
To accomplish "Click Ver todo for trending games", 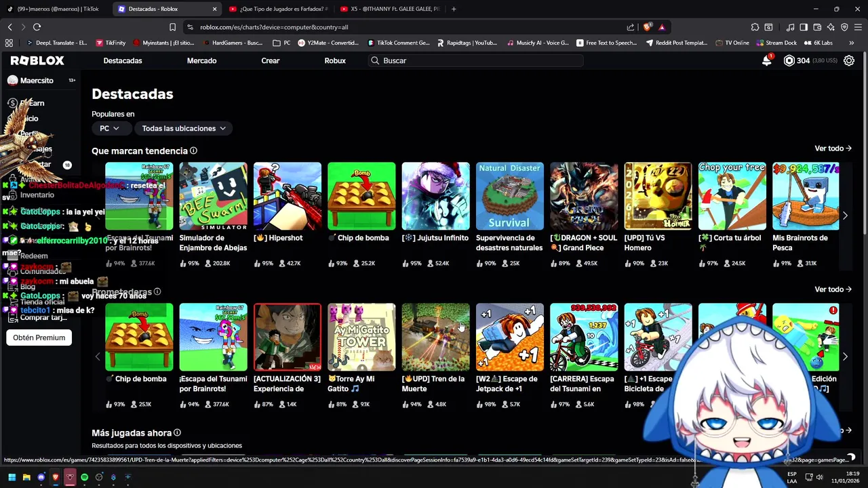I will click(x=833, y=148).
